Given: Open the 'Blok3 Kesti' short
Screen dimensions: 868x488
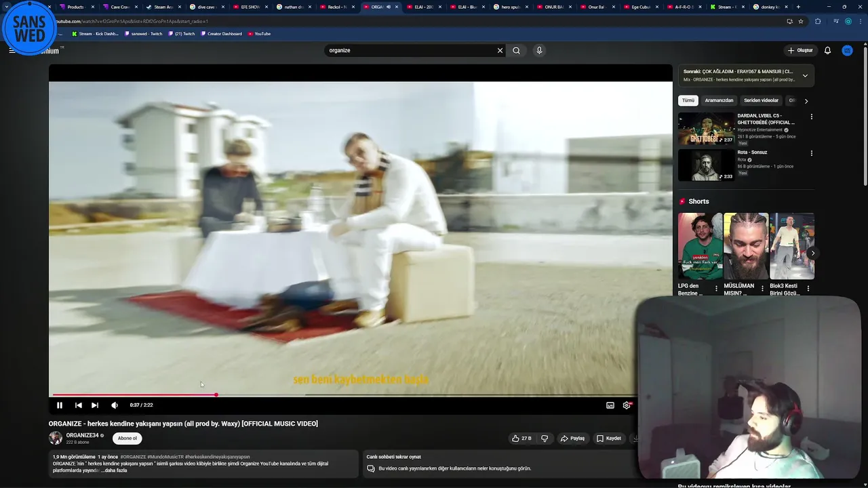Looking at the screenshot, I should [x=792, y=246].
